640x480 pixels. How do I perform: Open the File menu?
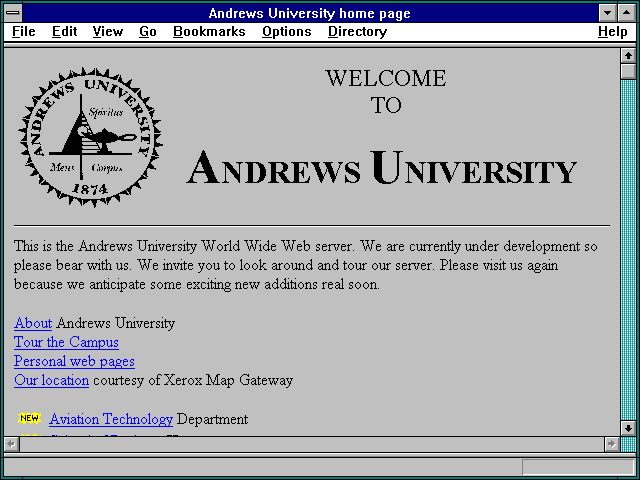[x=24, y=31]
